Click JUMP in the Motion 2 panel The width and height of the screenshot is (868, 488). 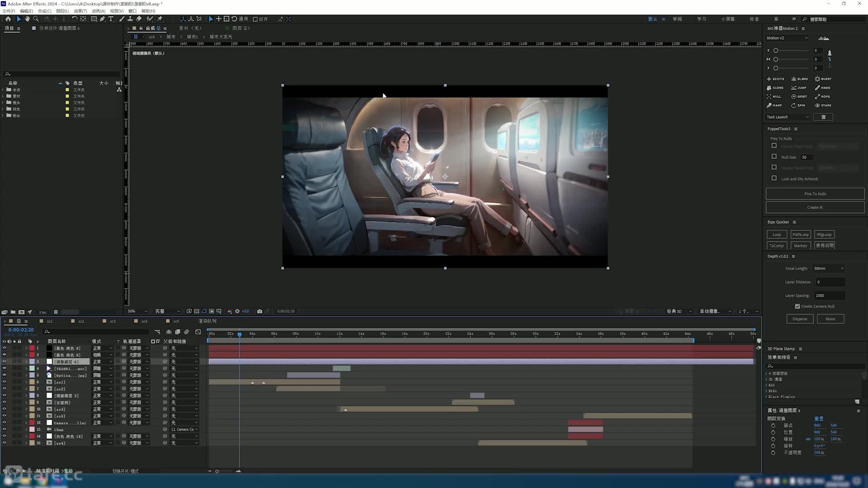coord(798,88)
